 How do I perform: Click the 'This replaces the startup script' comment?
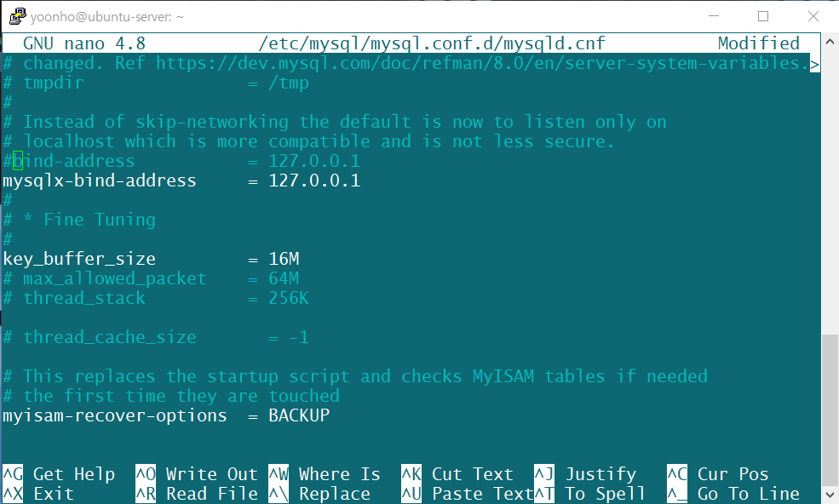tap(355, 376)
